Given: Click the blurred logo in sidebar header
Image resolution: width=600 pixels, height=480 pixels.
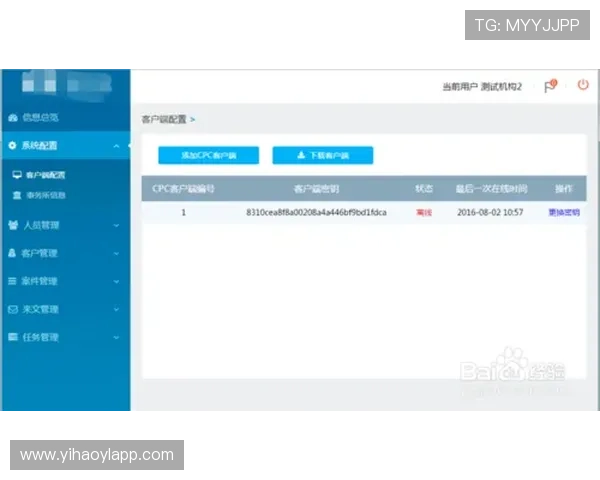Looking at the screenshot, I should (x=66, y=84).
